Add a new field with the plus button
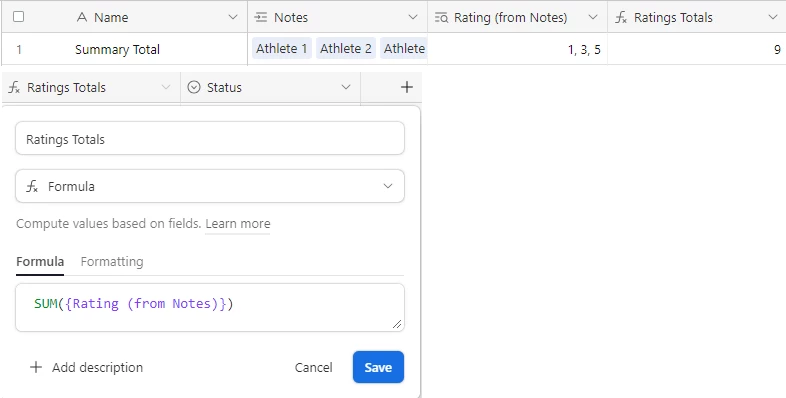 (x=407, y=87)
